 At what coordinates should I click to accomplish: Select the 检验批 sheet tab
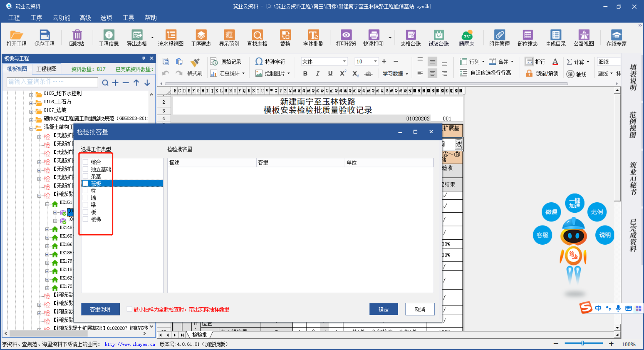[x=200, y=335]
